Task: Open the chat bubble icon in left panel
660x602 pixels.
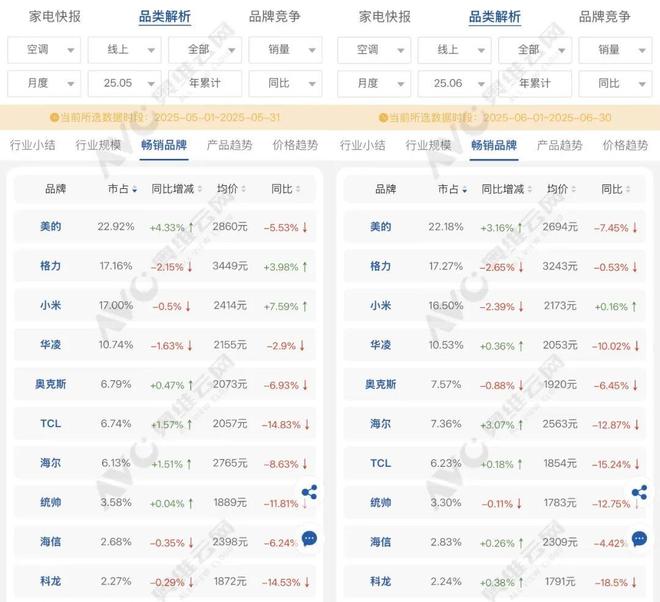Action: pos(309,538)
